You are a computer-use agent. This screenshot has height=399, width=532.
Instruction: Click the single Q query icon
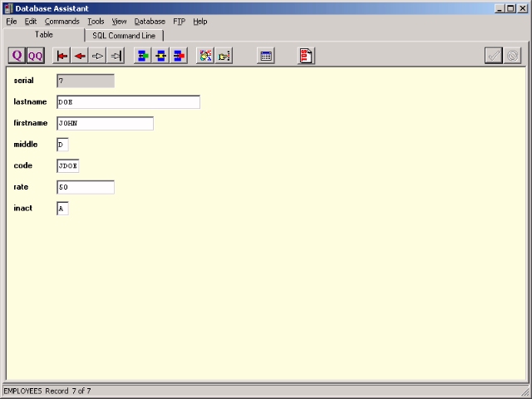[17, 56]
